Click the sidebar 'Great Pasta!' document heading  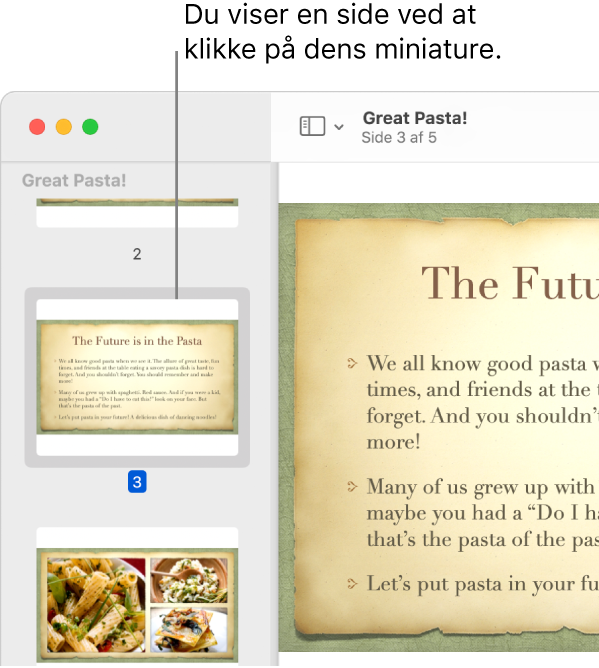tap(74, 181)
